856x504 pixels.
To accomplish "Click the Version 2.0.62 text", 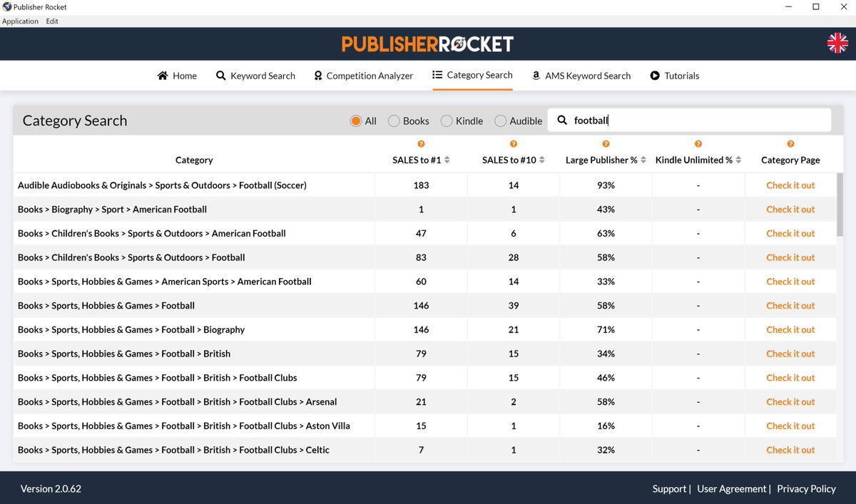I will coord(51,489).
